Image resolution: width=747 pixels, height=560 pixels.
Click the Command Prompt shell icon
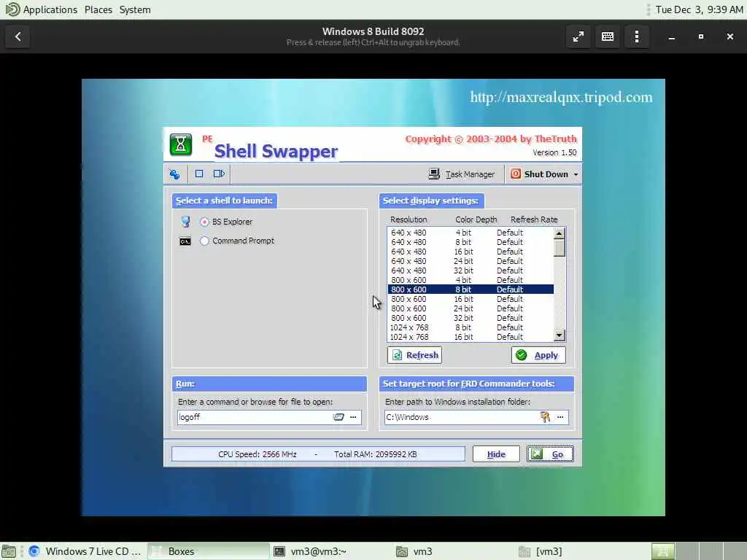pos(185,241)
